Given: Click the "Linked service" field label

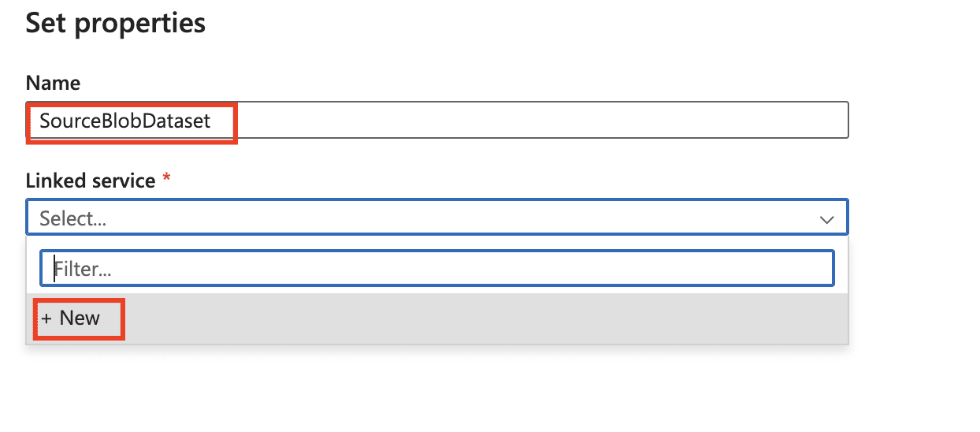Looking at the screenshot, I should (91, 181).
